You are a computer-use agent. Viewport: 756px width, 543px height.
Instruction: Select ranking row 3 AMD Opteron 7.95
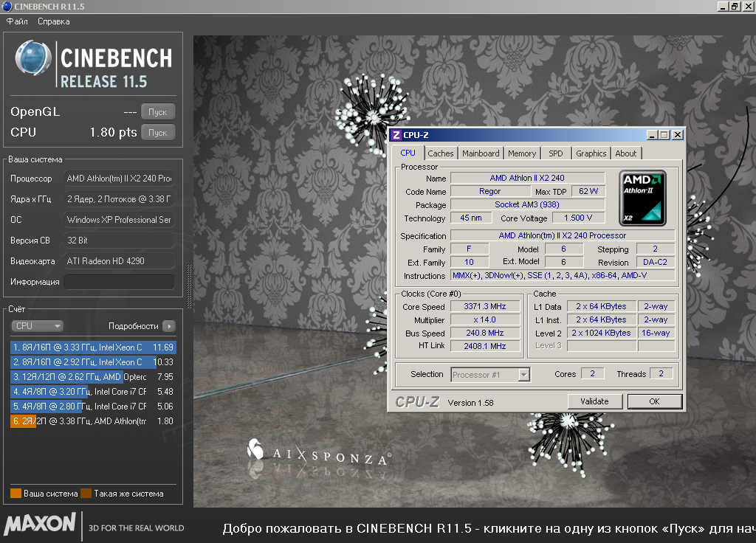tap(93, 377)
